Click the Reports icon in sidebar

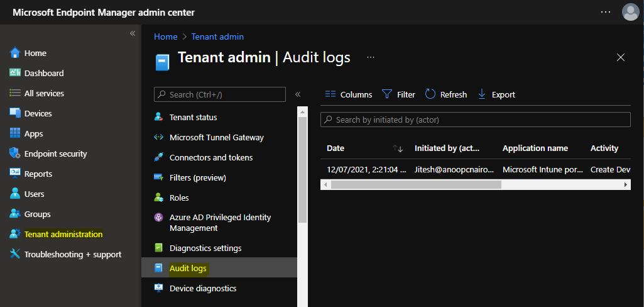click(x=15, y=174)
